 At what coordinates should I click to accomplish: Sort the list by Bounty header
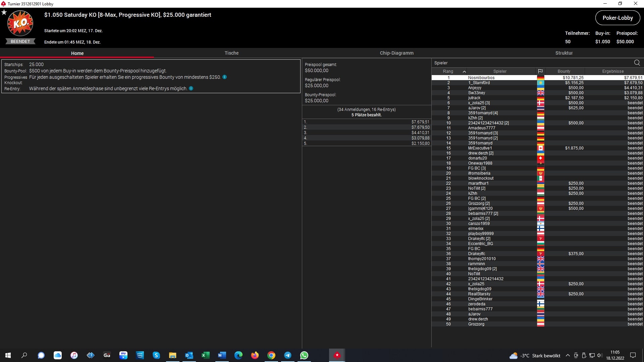(x=564, y=71)
